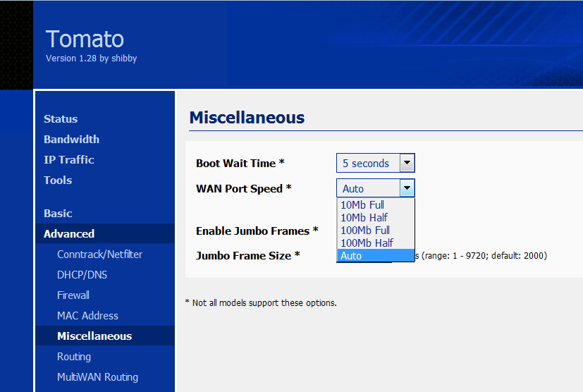This screenshot has height=392, width=583.
Task: Open the Boot Wait Time dropdown
Action: click(x=376, y=163)
